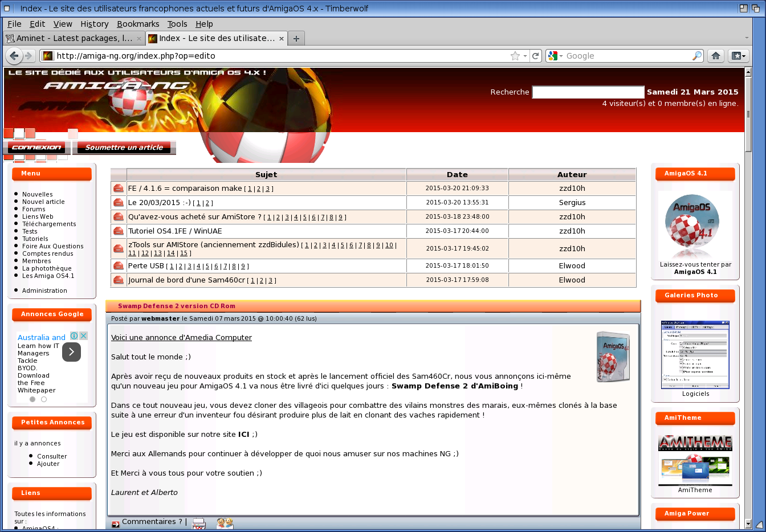Bookmark this page with the star icon
Screen dimensions: 766x532
tap(515, 56)
